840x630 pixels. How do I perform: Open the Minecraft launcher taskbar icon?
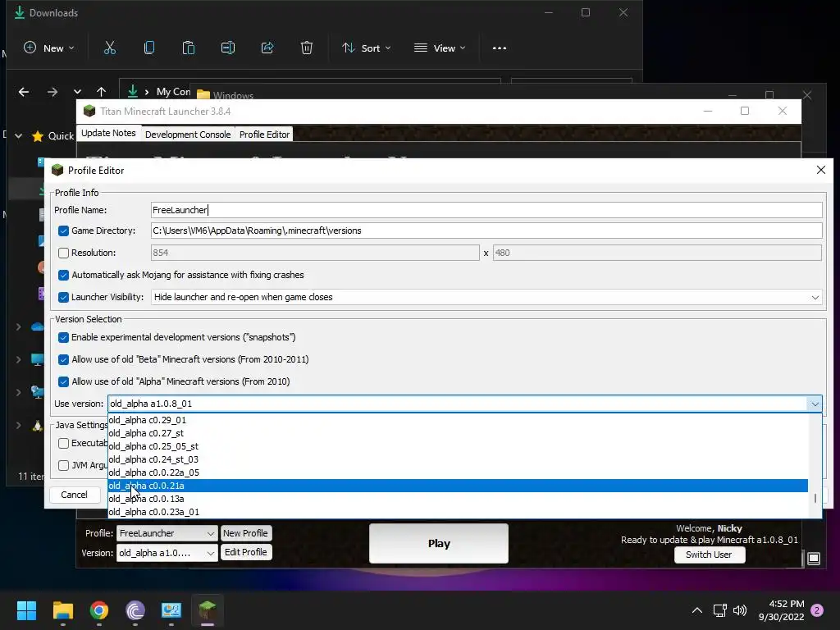pos(208,610)
